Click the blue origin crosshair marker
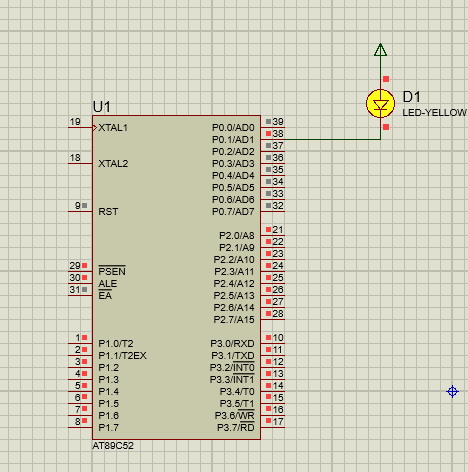 pyautogui.click(x=452, y=391)
